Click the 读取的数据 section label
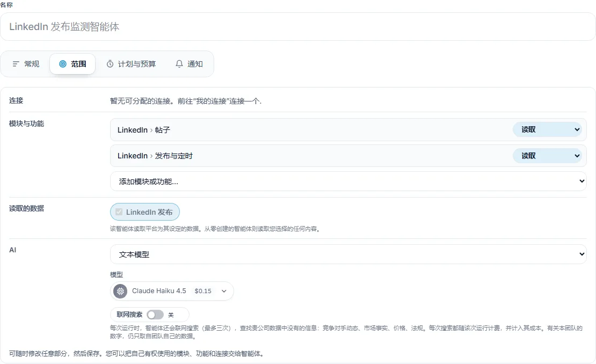 (x=27, y=208)
